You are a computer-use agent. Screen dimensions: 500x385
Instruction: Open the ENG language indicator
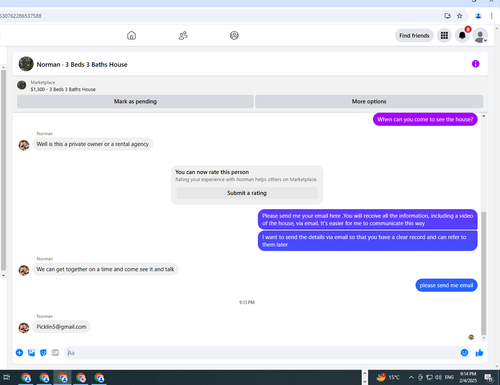449,377
